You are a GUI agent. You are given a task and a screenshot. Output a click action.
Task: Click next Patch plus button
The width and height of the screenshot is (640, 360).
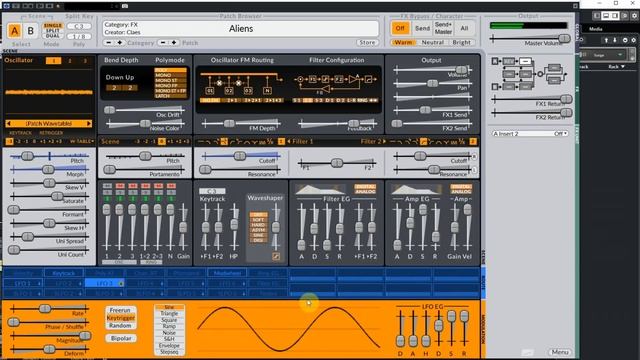174,42
